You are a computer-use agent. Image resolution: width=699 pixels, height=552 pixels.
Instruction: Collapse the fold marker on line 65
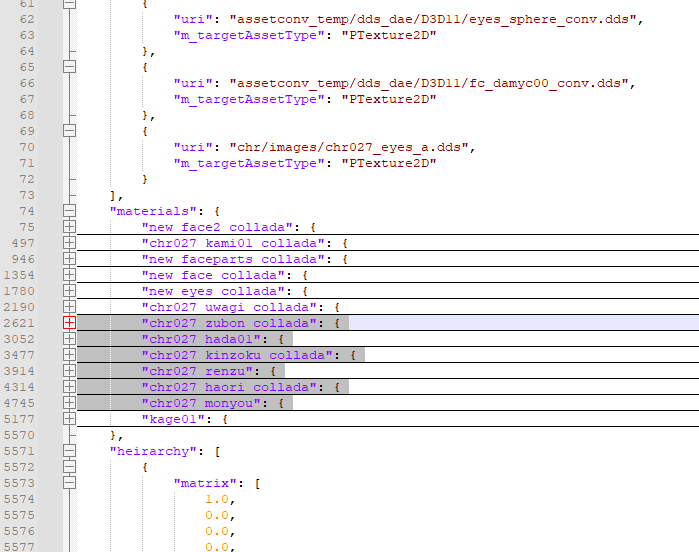[x=69, y=67]
